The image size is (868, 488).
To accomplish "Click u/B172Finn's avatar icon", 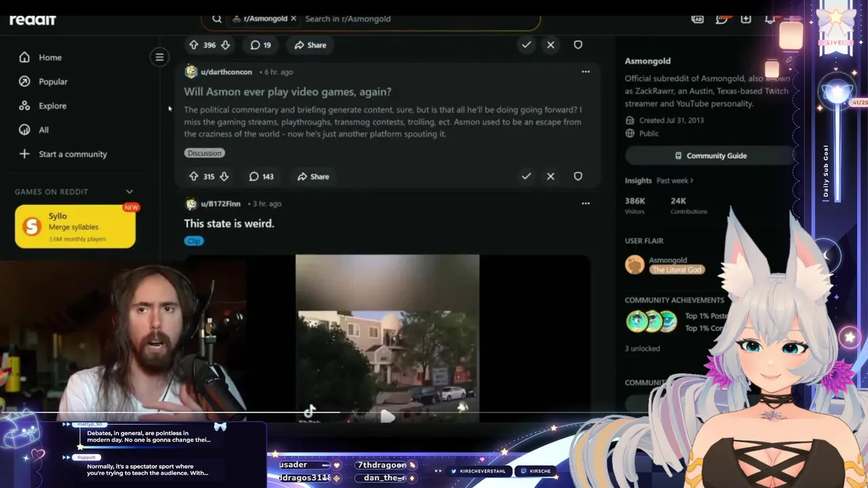I will point(191,204).
